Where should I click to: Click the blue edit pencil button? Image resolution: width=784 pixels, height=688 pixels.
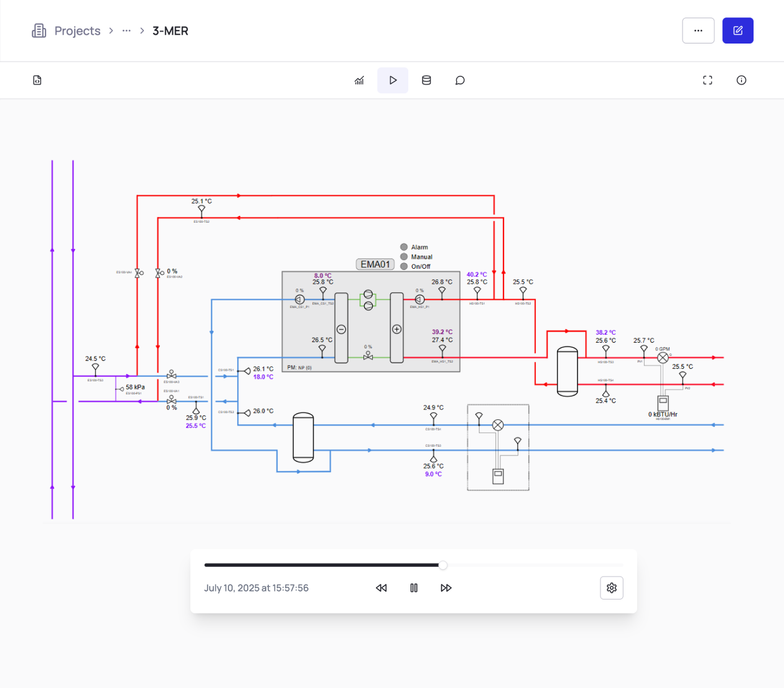[x=737, y=30]
